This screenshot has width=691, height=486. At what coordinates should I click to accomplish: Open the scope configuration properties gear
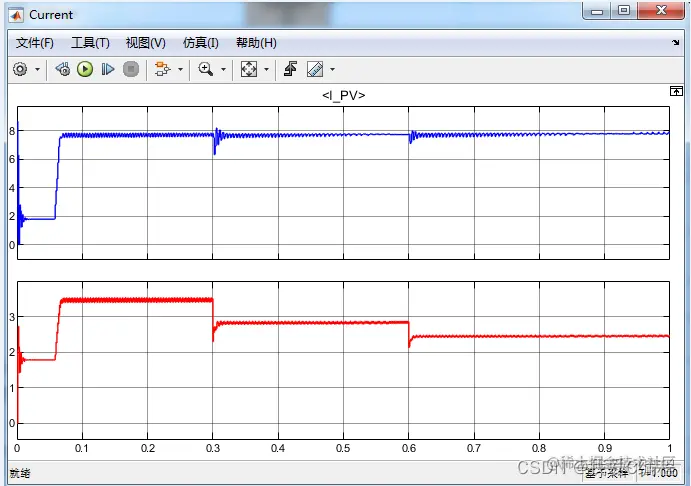pyautogui.click(x=20, y=69)
